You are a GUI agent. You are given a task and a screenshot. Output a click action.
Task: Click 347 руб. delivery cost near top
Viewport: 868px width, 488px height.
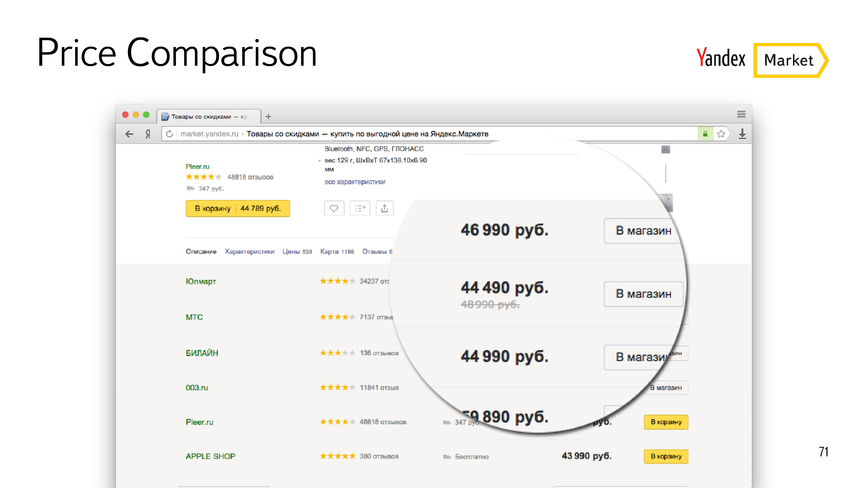coord(211,189)
